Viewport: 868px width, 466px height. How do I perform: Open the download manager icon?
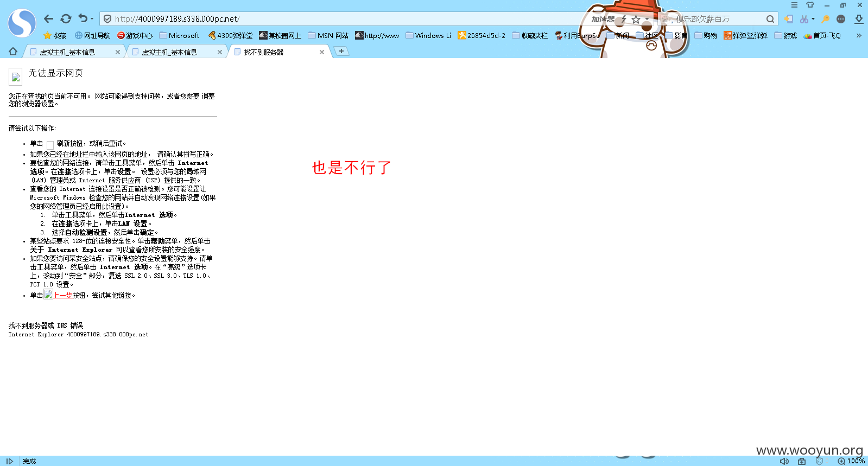(859, 19)
